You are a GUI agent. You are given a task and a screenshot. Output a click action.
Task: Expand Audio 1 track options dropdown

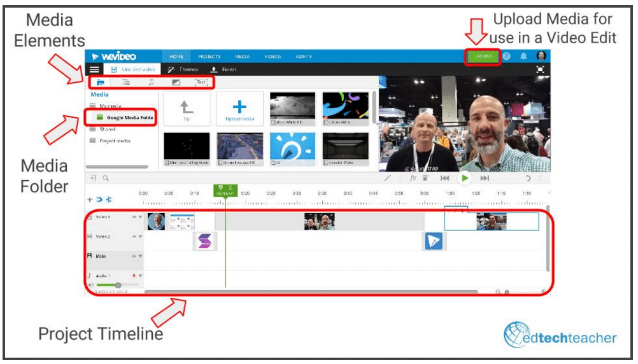(x=140, y=276)
